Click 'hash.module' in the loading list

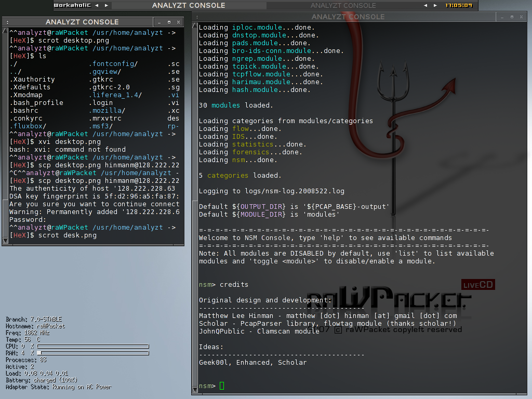(255, 90)
